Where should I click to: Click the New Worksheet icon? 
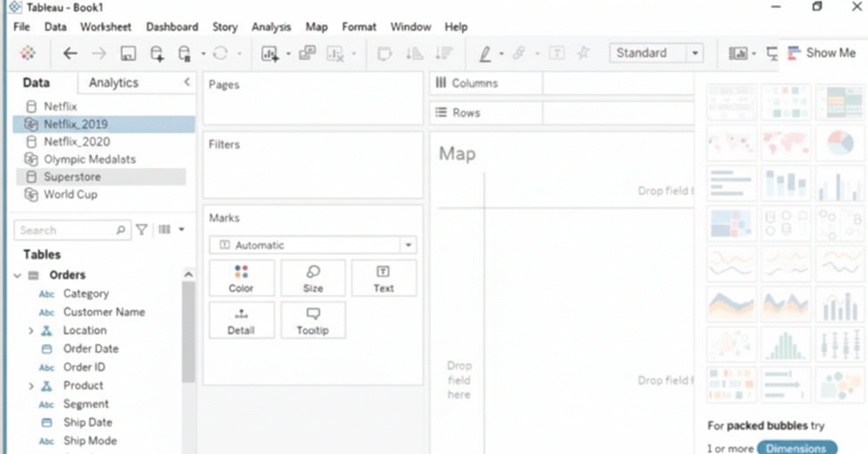(x=270, y=54)
